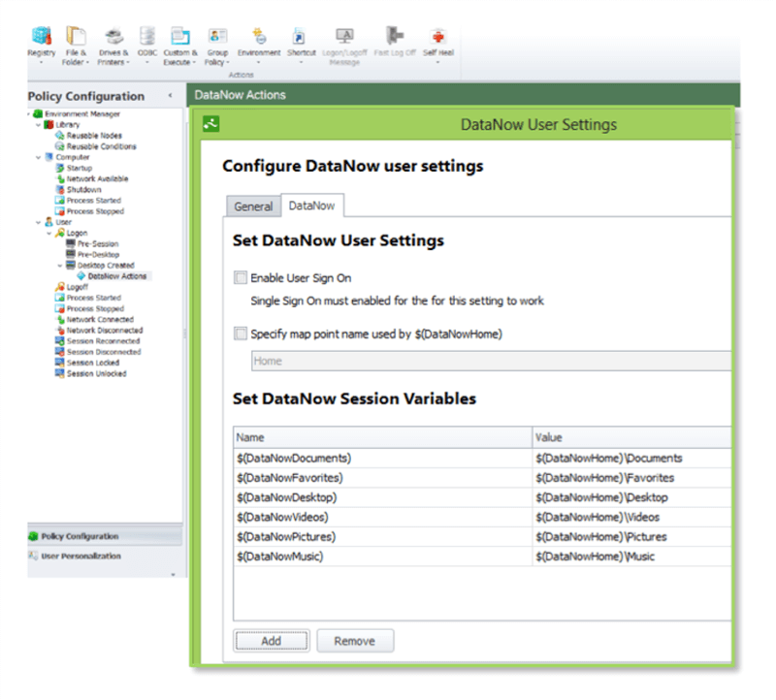Open the Policy Configuration navigation section
The height and width of the screenshot is (700, 776).
pos(105,536)
